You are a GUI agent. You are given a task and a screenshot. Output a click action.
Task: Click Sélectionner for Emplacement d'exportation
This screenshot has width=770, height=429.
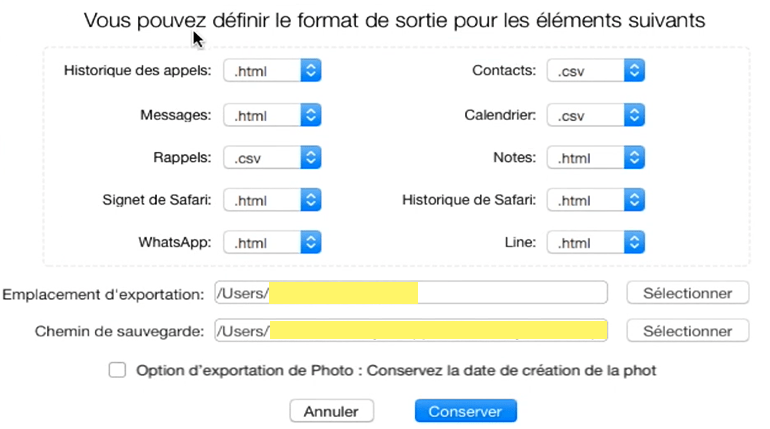pos(688,293)
